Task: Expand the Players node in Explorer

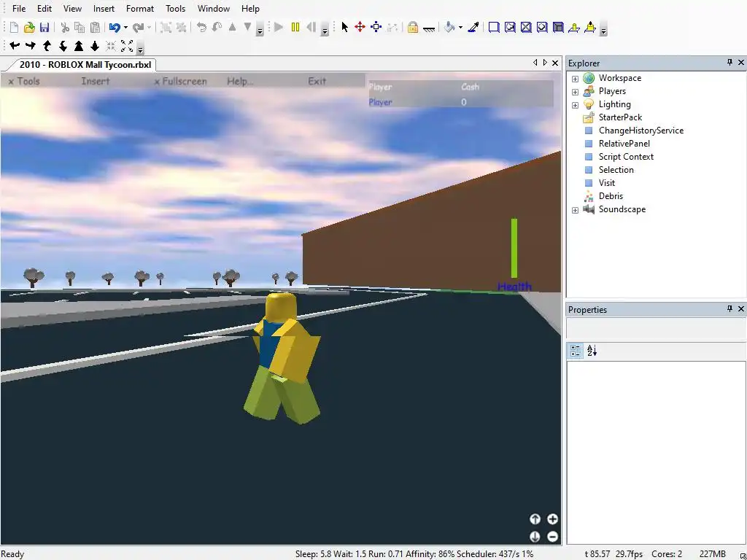Action: pos(575,91)
